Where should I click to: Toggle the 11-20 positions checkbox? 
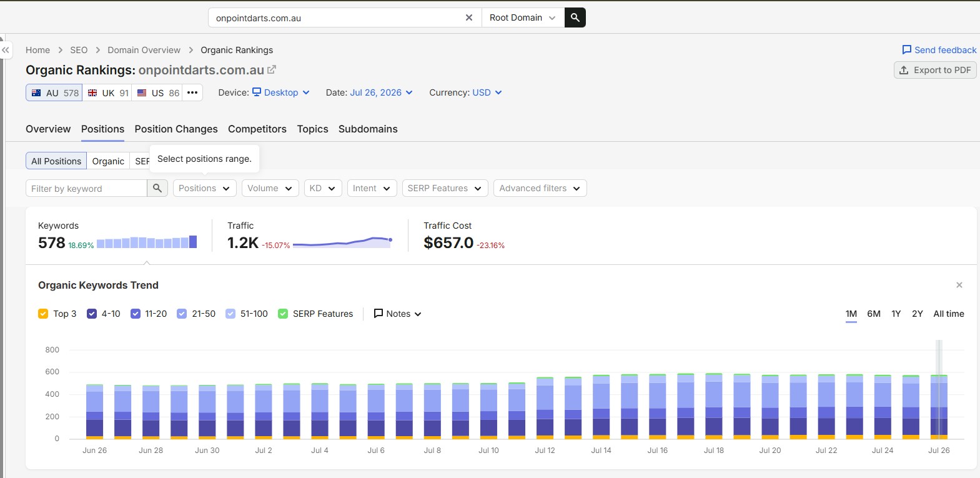136,314
